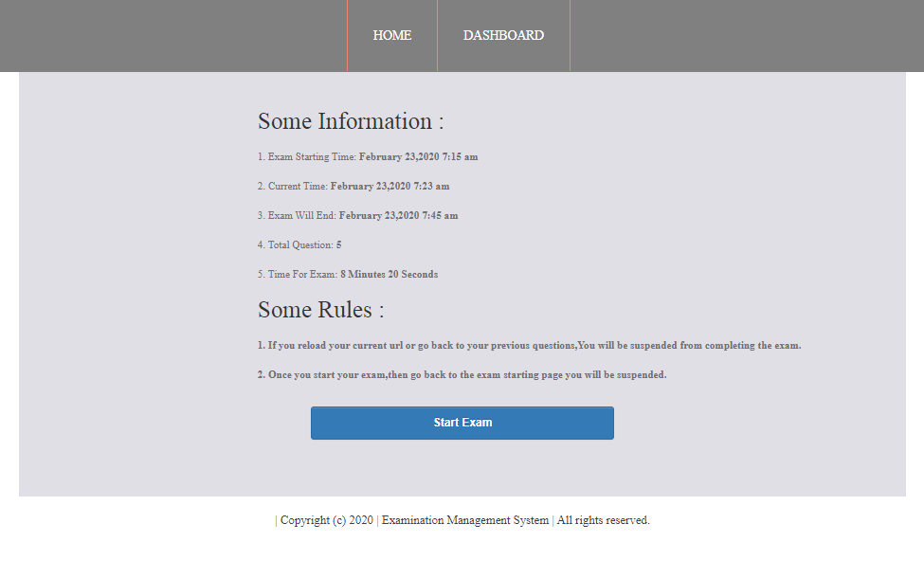
Task: Click the '8 Minutes 20 Seconds' duration text
Action: (x=390, y=275)
